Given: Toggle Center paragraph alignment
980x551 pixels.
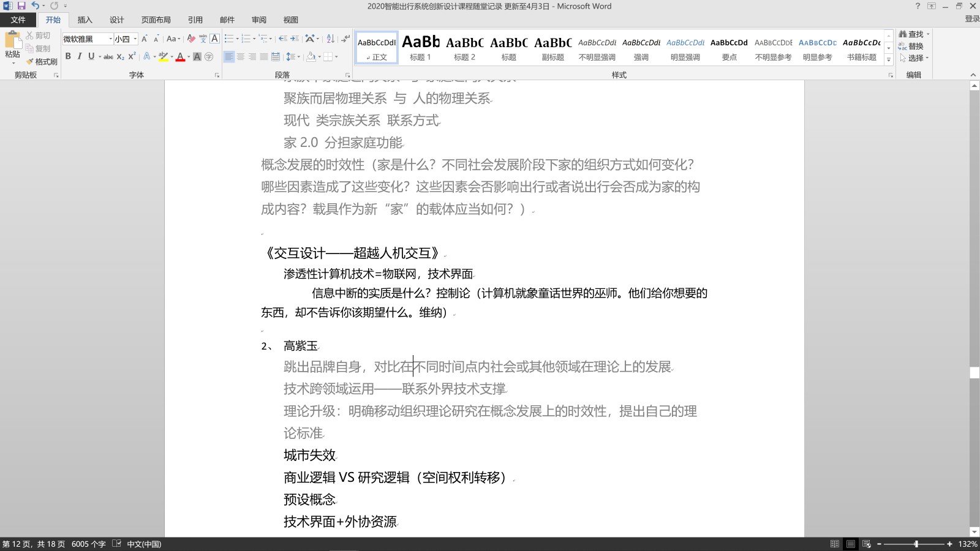Looking at the screenshot, I should point(241,57).
